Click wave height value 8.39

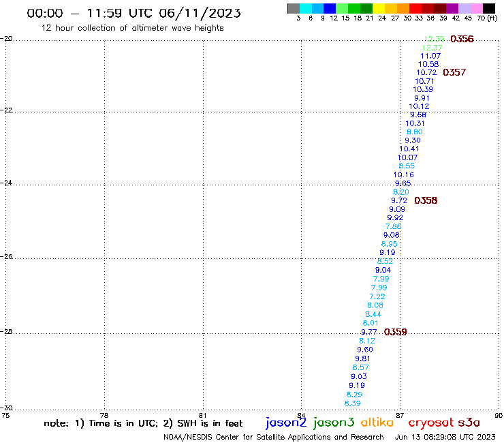[353, 403]
